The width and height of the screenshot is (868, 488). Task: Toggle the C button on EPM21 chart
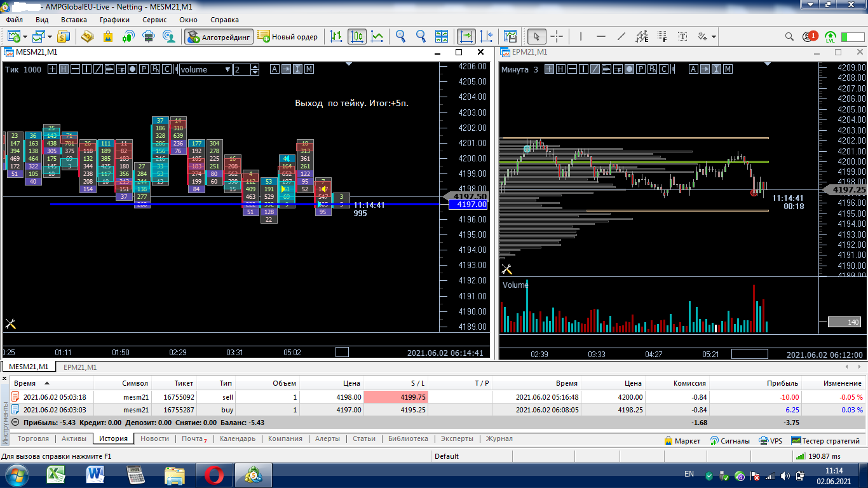663,69
